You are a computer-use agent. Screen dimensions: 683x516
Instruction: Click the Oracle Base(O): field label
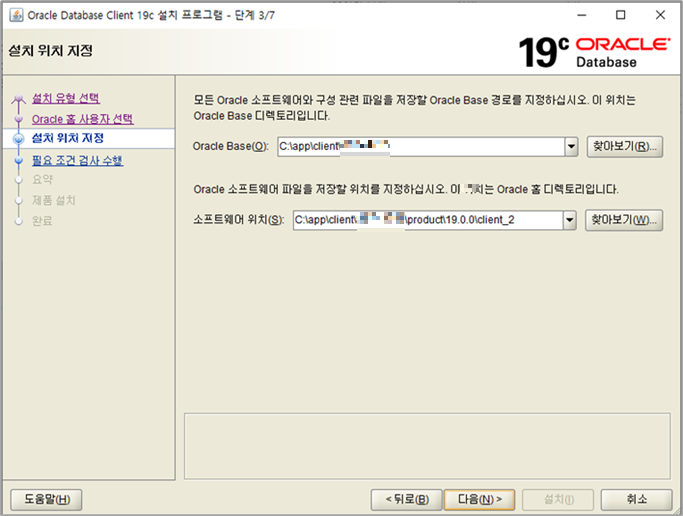click(230, 147)
